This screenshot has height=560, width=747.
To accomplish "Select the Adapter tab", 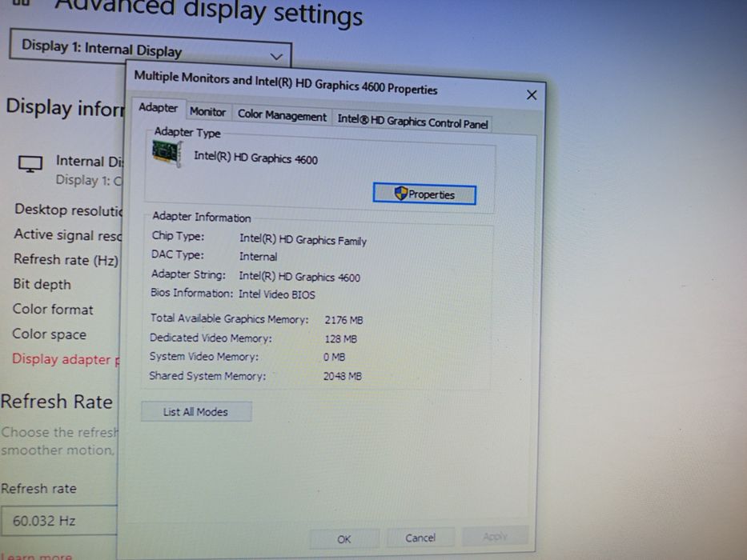I will 159,108.
